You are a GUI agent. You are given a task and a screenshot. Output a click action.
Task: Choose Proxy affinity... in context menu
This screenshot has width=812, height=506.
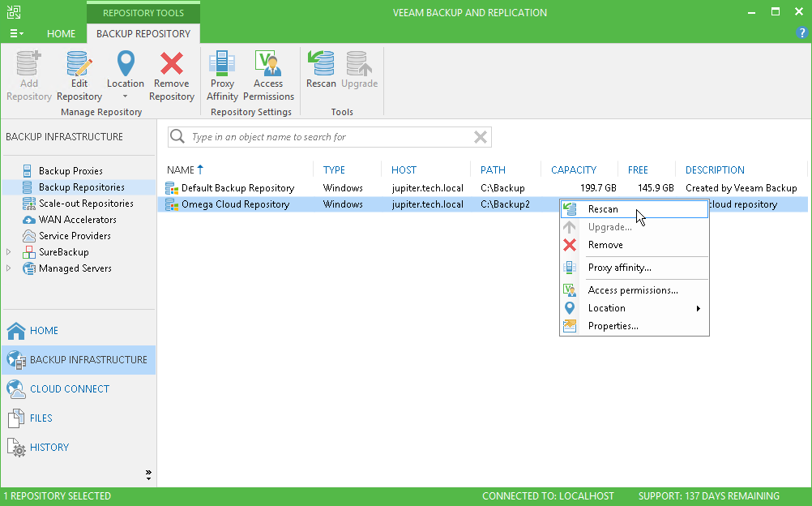635,268
